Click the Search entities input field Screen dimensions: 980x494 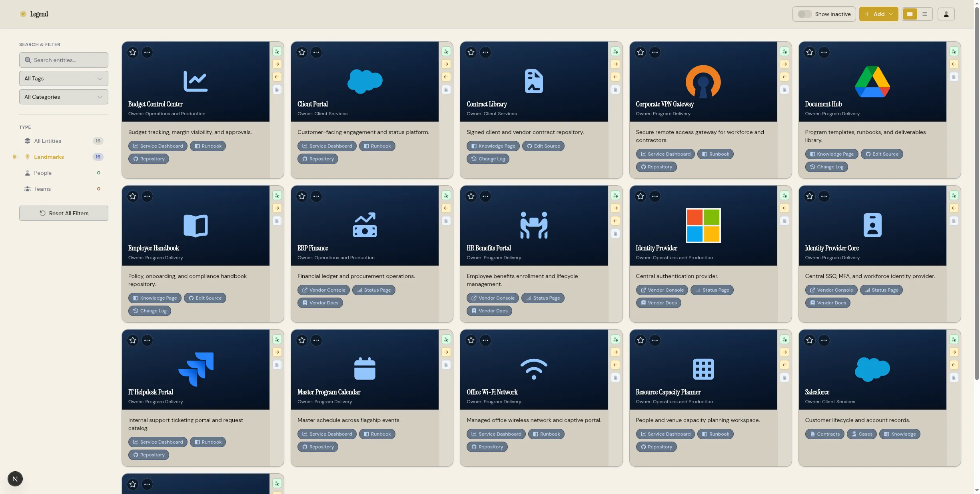(x=64, y=60)
